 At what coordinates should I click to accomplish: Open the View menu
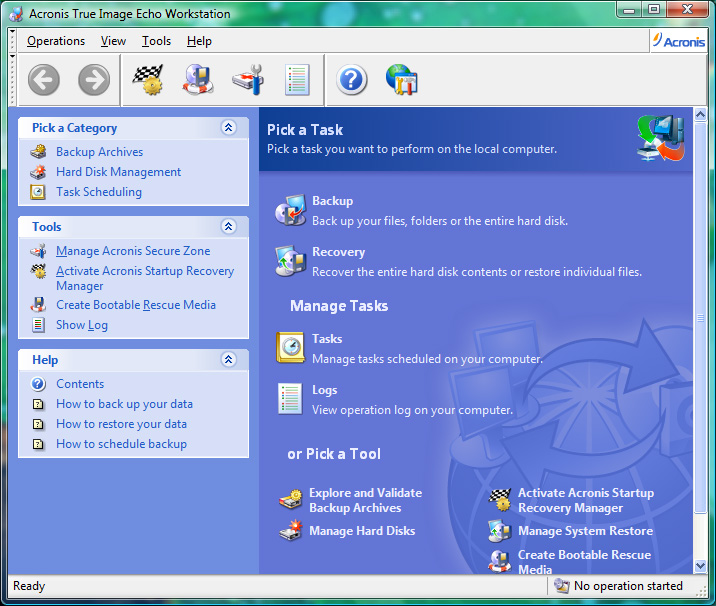[x=113, y=41]
